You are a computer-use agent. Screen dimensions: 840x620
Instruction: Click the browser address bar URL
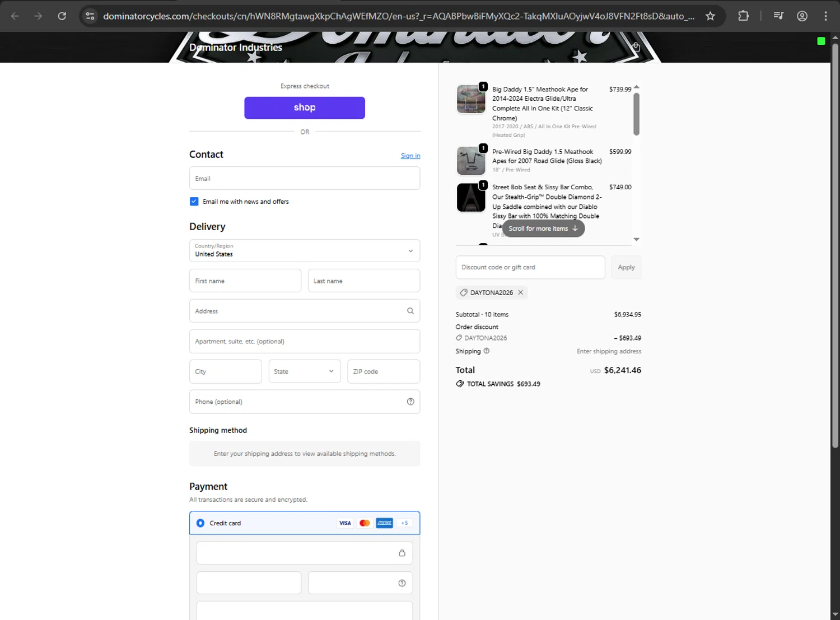point(399,16)
